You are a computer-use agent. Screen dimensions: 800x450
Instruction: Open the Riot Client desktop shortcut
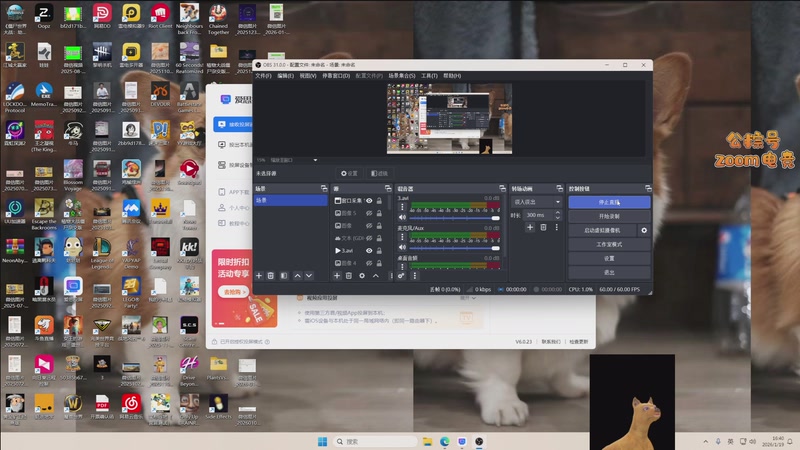click(160, 16)
